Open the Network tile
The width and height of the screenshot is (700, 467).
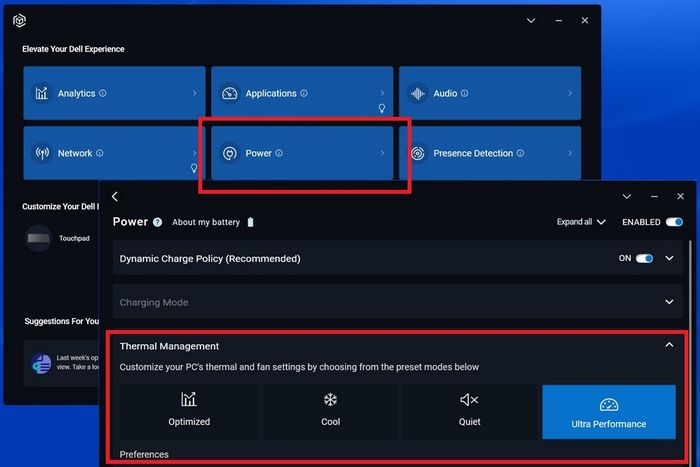[x=114, y=154]
